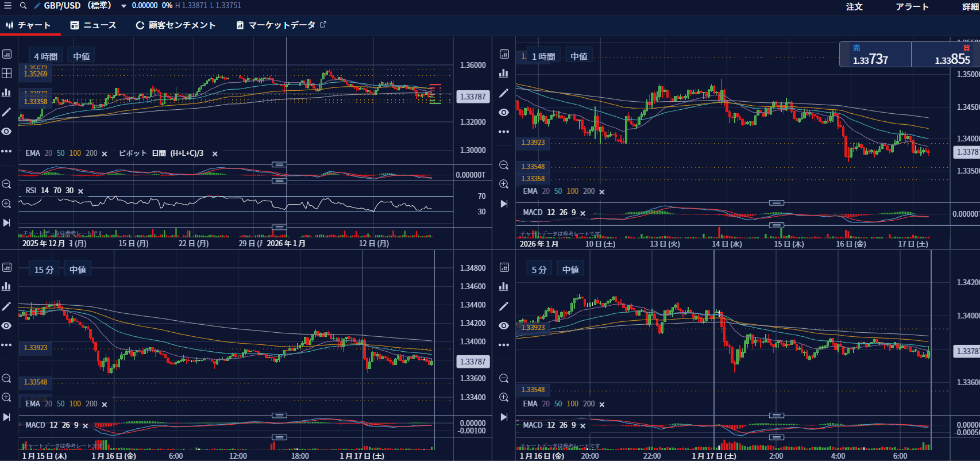Viewport: 980px width, 461px height.
Task: Switch to the ニュース tab
Action: pyautogui.click(x=93, y=25)
